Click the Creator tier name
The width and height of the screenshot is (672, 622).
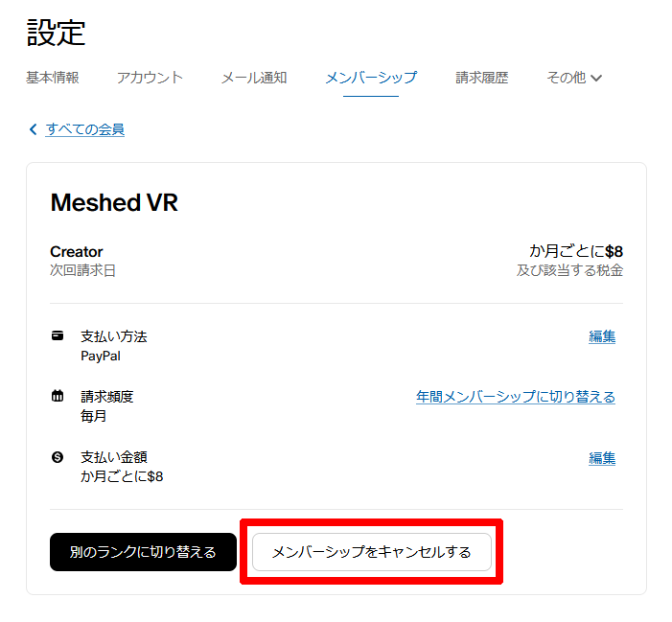pyautogui.click(x=77, y=251)
